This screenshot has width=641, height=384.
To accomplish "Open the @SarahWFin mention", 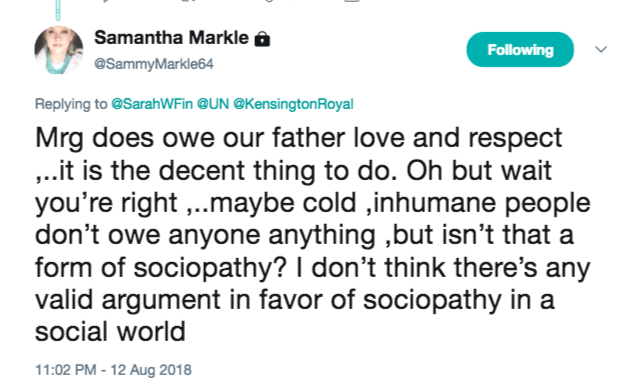I will [x=152, y=104].
